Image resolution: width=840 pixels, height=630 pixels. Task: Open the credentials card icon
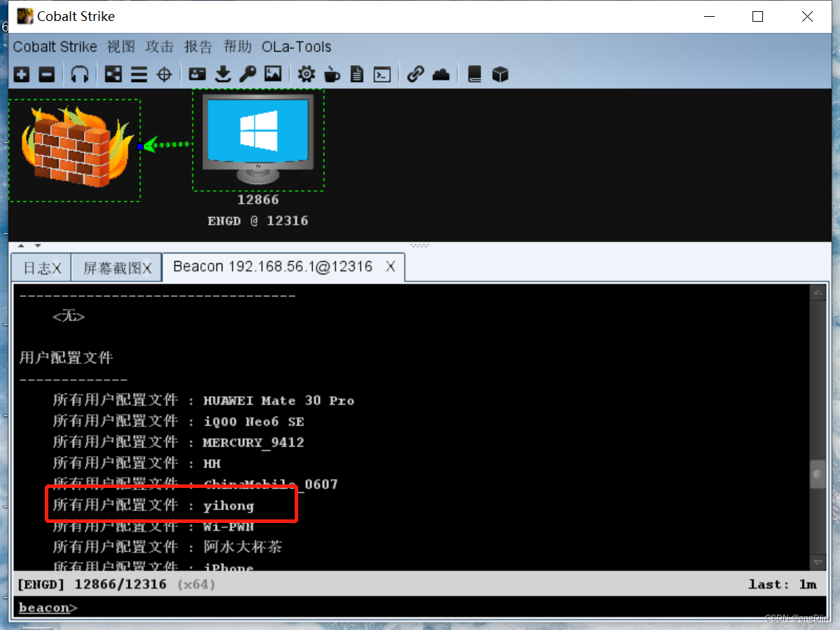click(197, 74)
